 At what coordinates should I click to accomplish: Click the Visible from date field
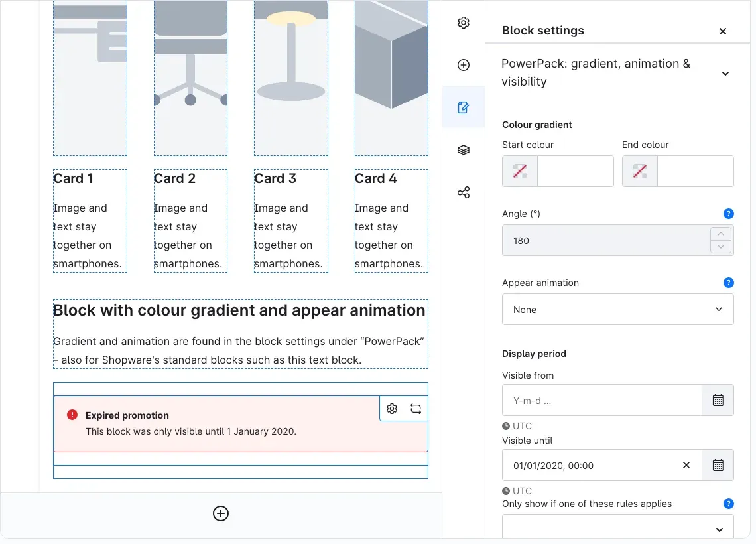tap(601, 400)
